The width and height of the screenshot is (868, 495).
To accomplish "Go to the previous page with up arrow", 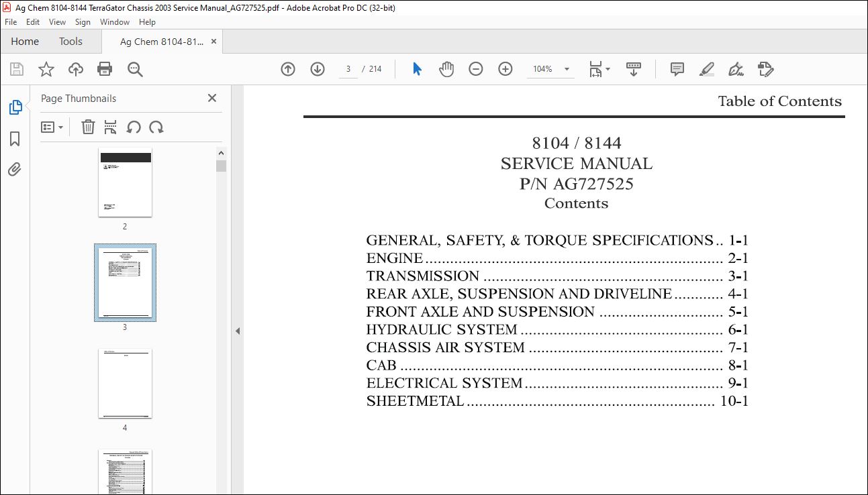I will 288,69.
